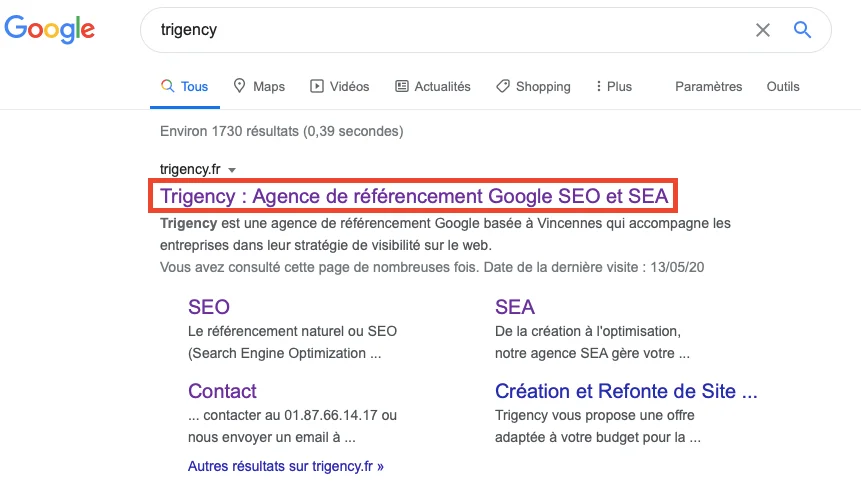The height and width of the screenshot is (497, 861).
Task: Click the blue magnifier search icon
Action: tap(802, 30)
